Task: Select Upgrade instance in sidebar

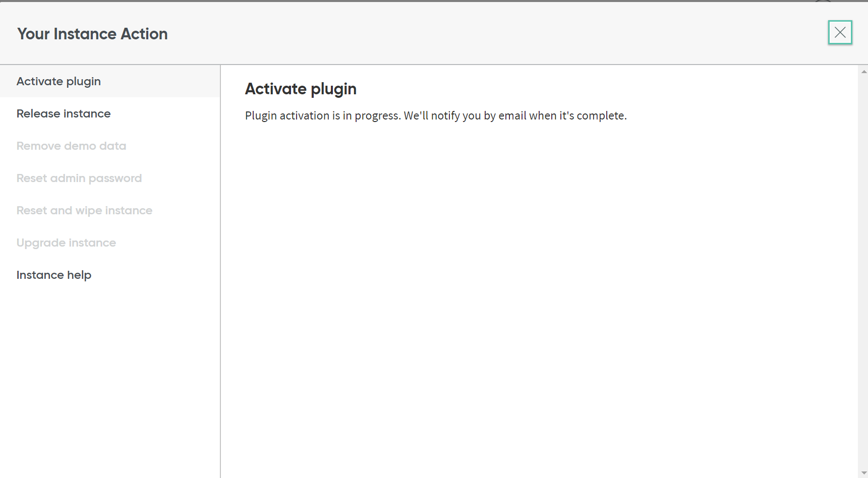Action: (110, 243)
